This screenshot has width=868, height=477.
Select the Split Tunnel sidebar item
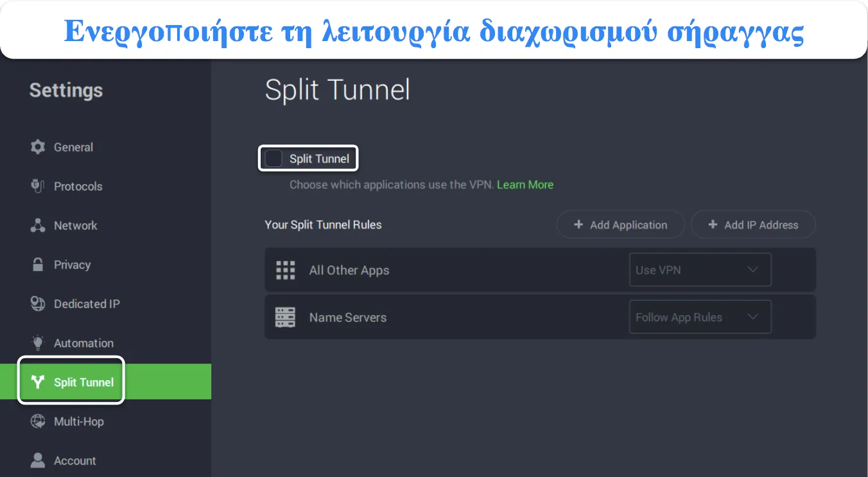pos(105,382)
